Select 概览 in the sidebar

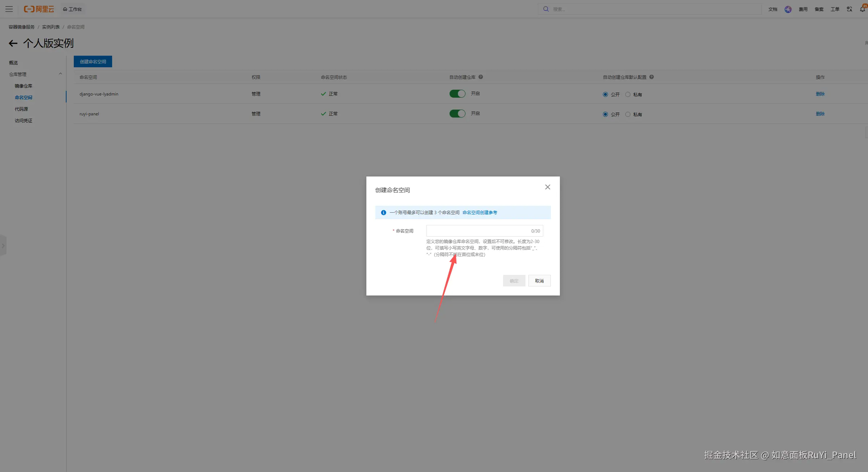tap(13, 63)
